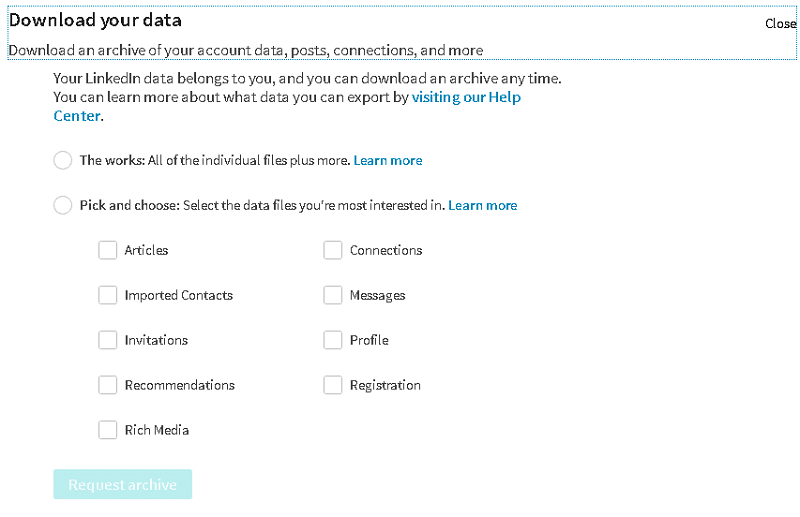Click Learn more beside "The works"
This screenshot has height=517, width=800.
click(388, 160)
